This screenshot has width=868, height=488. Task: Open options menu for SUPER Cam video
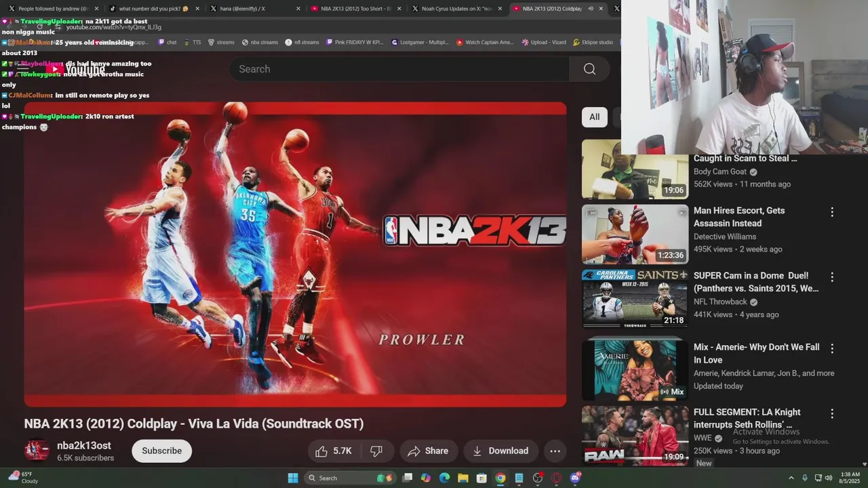[x=832, y=277]
